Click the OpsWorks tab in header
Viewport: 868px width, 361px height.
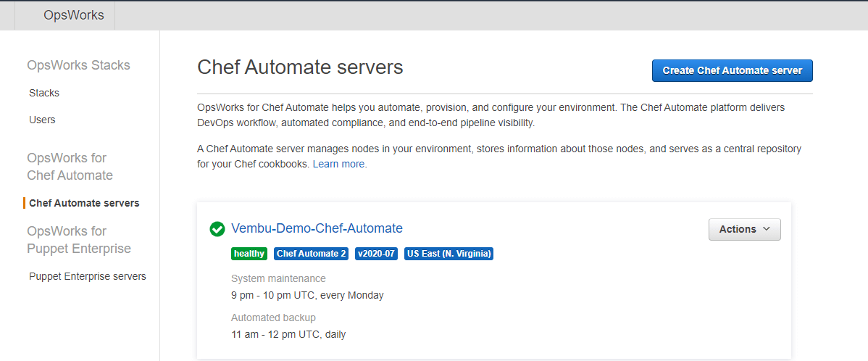coord(74,15)
